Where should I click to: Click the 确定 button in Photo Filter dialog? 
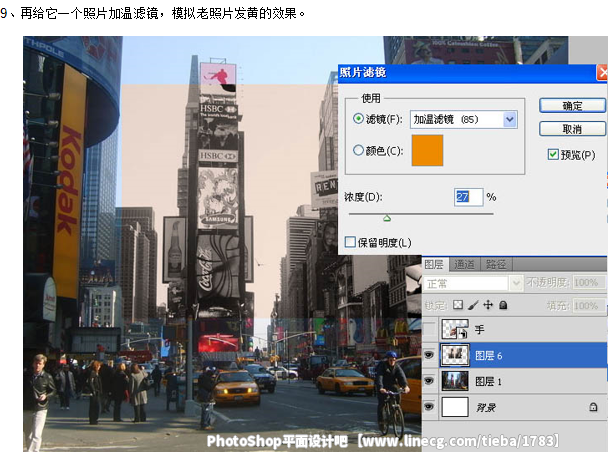click(572, 105)
